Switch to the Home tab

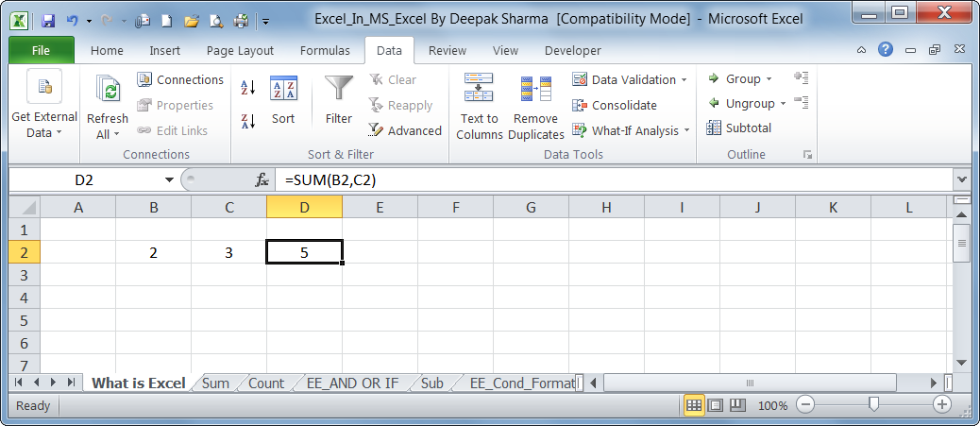coord(107,51)
